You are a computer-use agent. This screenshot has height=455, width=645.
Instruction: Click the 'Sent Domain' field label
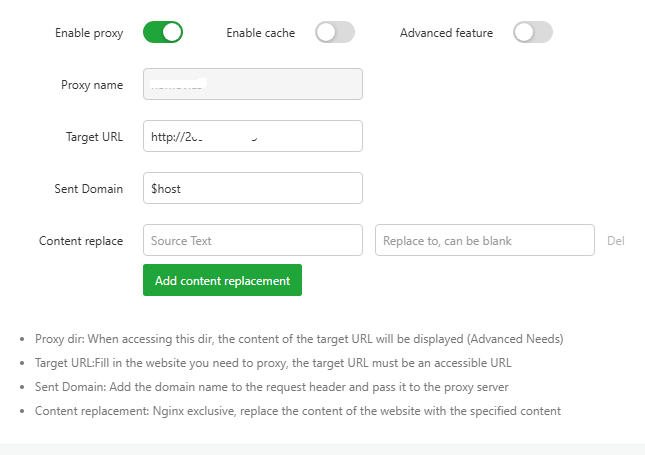coord(89,188)
